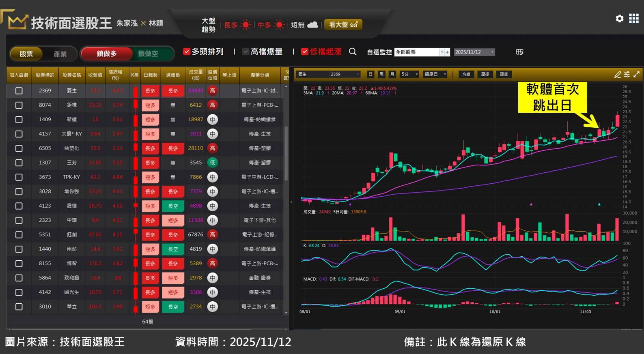This screenshot has height=354, width=644.
Task: Open chart indicator settings sliders icon
Action: (x=627, y=74)
